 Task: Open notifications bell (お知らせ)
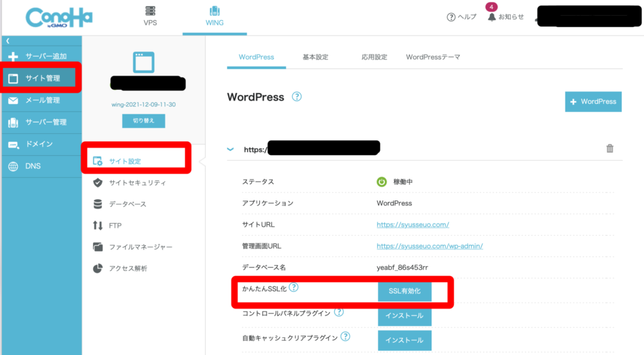point(506,17)
